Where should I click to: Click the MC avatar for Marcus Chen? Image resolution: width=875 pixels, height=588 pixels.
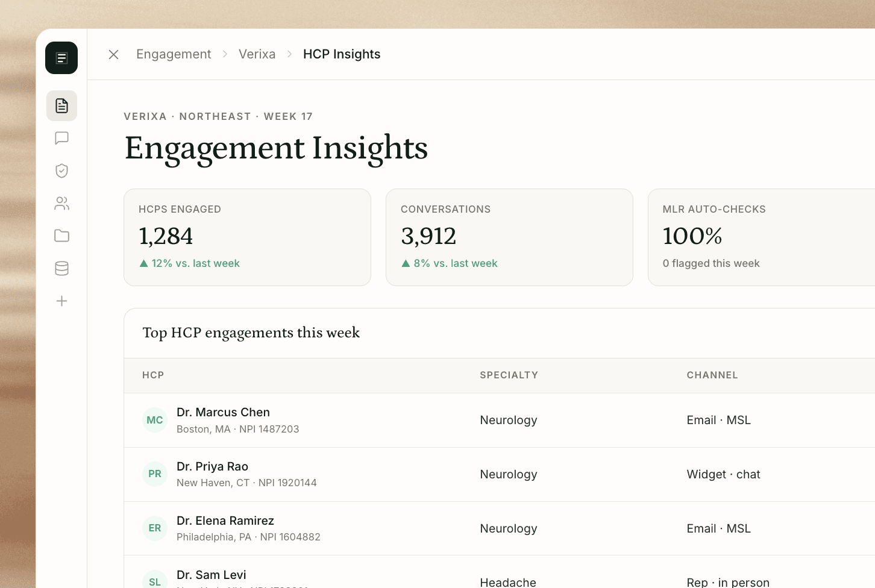tap(155, 420)
